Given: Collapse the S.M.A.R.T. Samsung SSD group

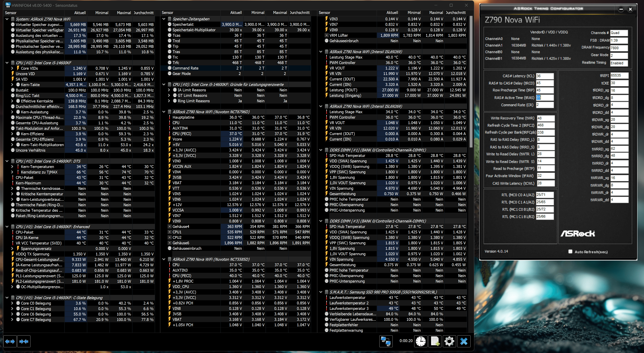Looking at the screenshot, I should 321,292.
